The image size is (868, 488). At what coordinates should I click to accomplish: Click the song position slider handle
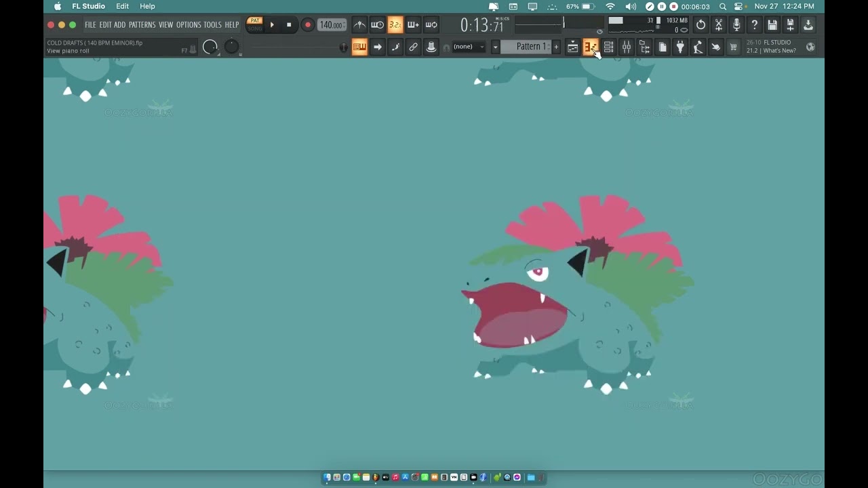tap(344, 47)
